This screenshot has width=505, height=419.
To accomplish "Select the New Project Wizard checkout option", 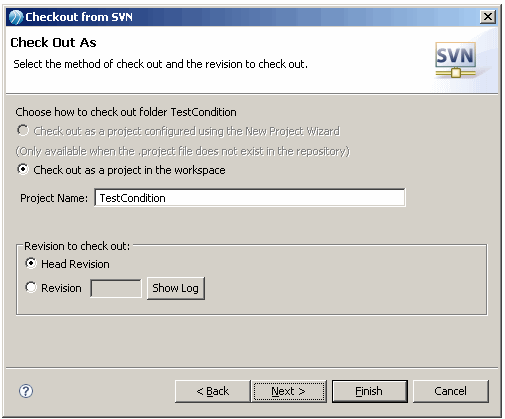I will pyautogui.click(x=23, y=130).
